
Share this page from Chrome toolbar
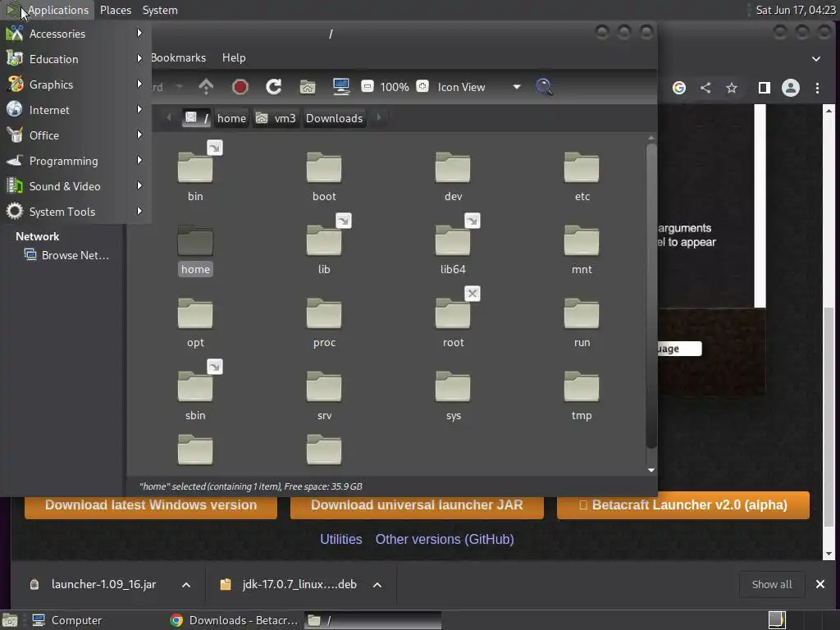(705, 88)
